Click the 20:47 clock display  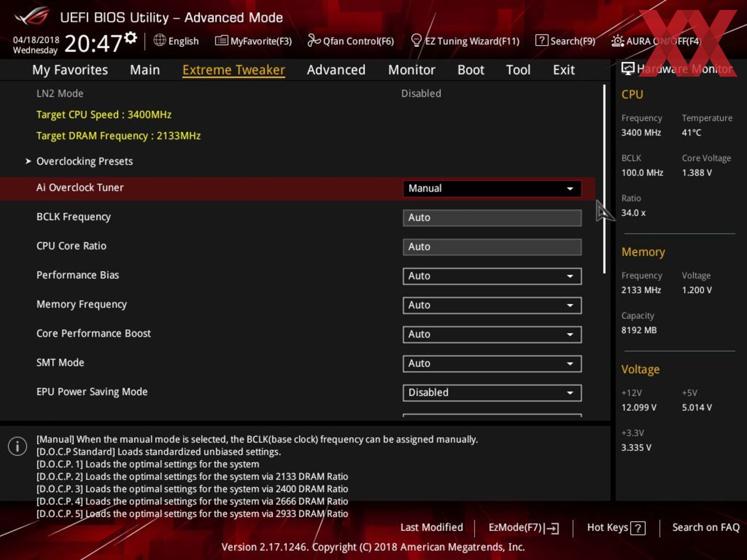tap(93, 43)
